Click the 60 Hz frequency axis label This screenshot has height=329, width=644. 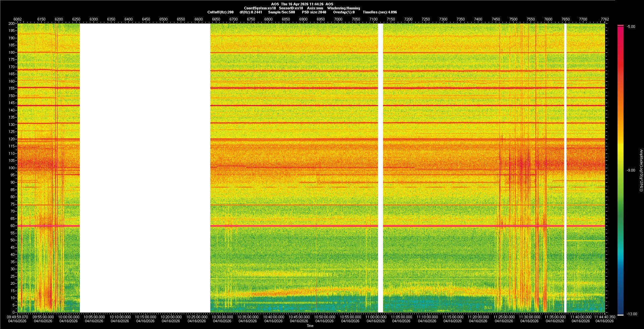coord(12,226)
